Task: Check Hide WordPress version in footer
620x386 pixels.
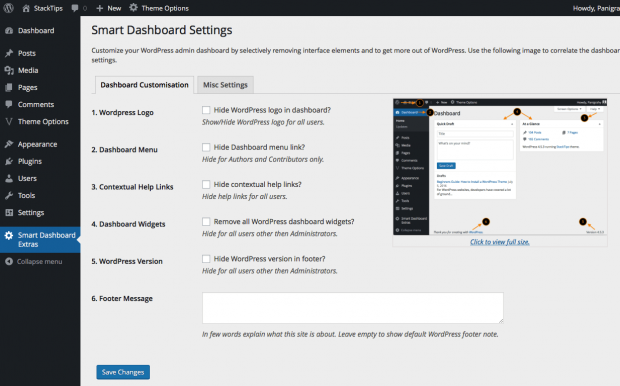Action: 206,259
